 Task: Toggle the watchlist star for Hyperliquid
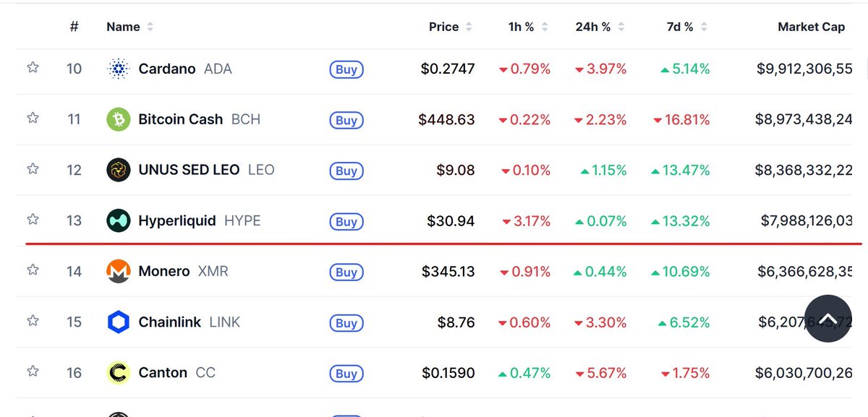pyautogui.click(x=33, y=220)
